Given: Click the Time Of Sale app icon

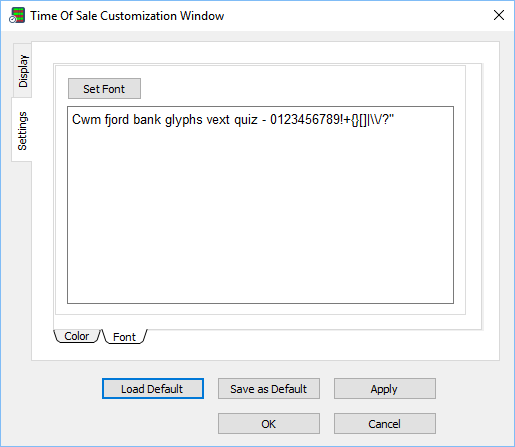Looking at the screenshot, I should point(17,15).
